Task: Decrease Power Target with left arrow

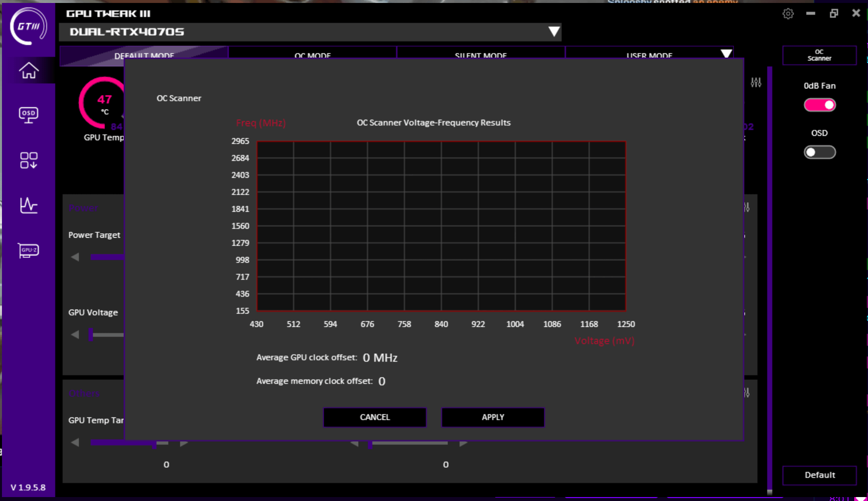Action: coord(75,257)
